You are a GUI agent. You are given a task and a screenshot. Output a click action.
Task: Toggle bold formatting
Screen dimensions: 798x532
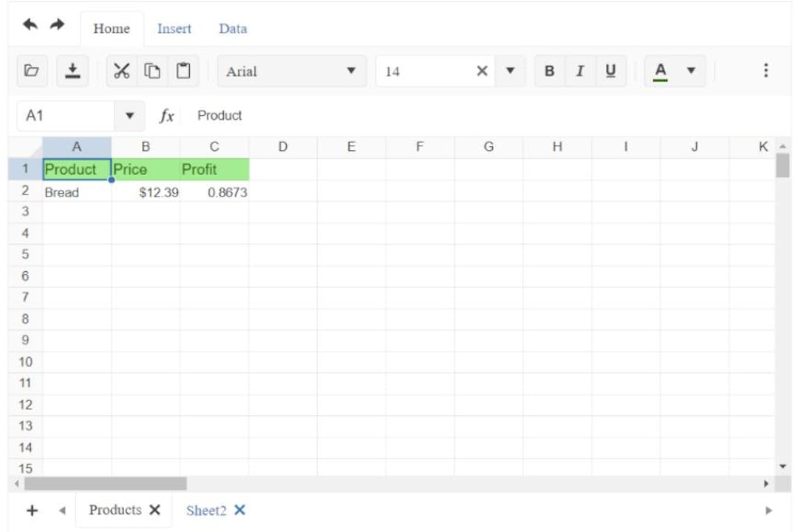[x=548, y=71]
